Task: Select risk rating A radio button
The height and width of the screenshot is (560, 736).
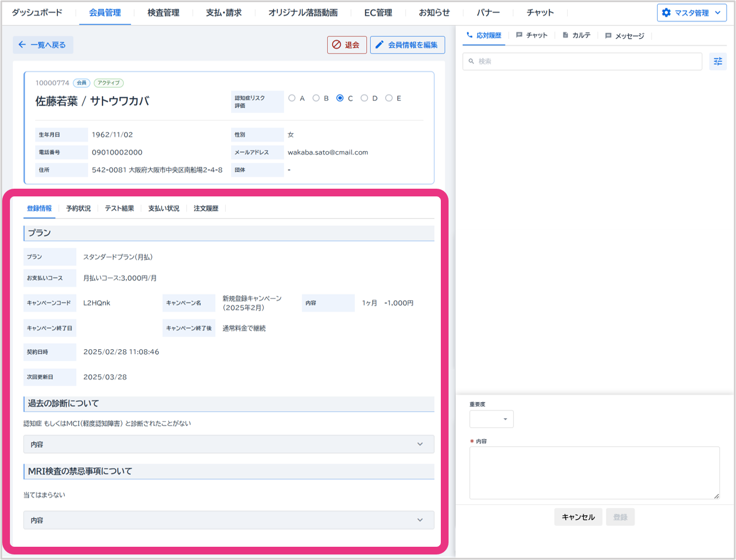Action: point(292,98)
